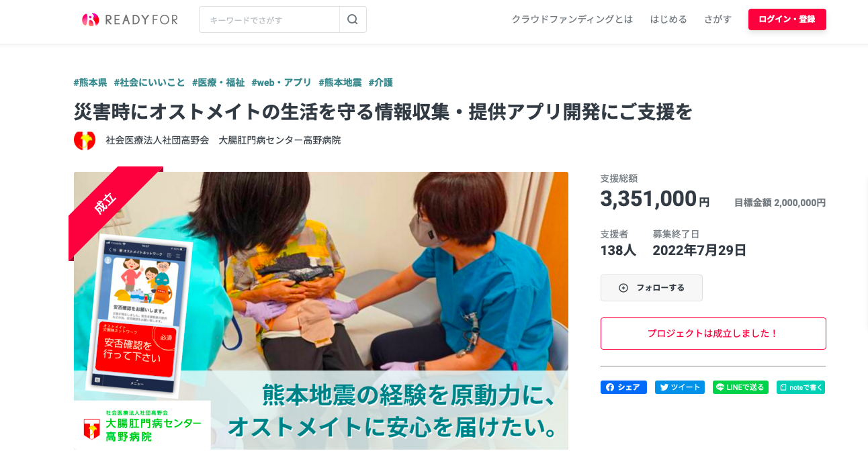
Task: Open the はじめる menu item
Action: [668, 19]
